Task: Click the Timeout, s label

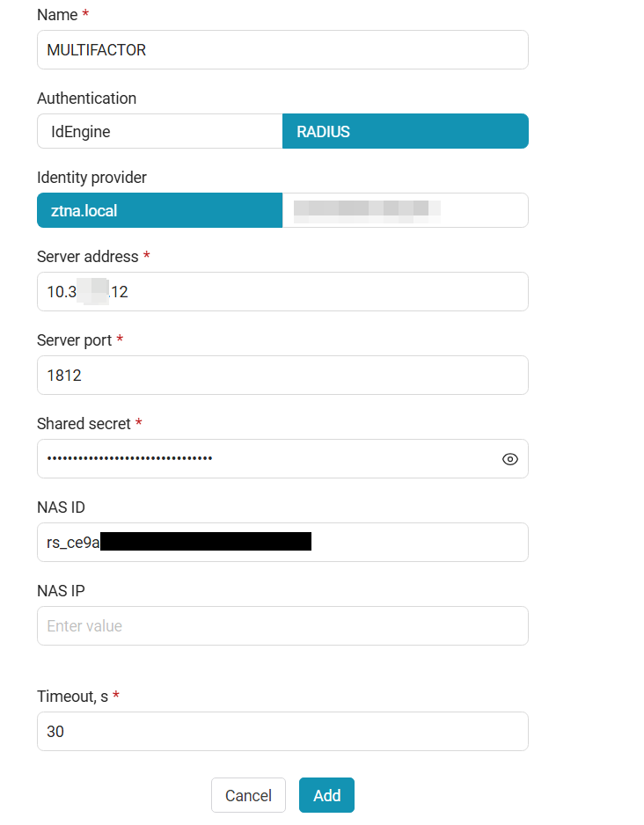Action: point(72,697)
